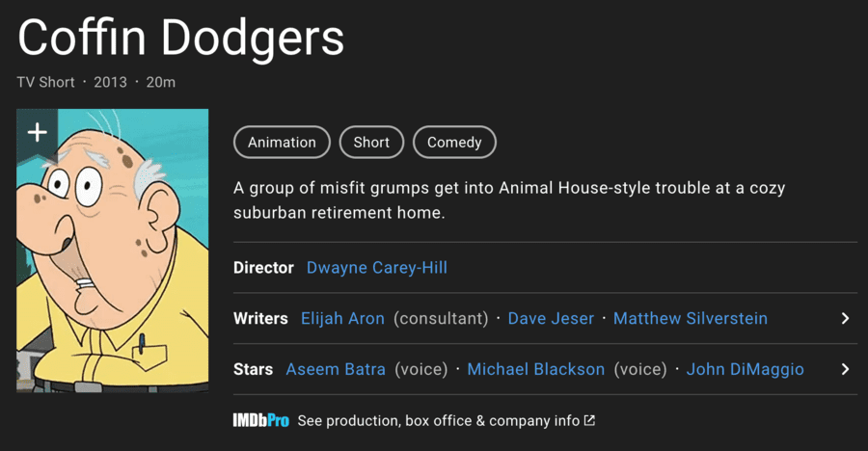Click the external link icon after company info
Viewport: 868px width, 451px height.
point(590,421)
